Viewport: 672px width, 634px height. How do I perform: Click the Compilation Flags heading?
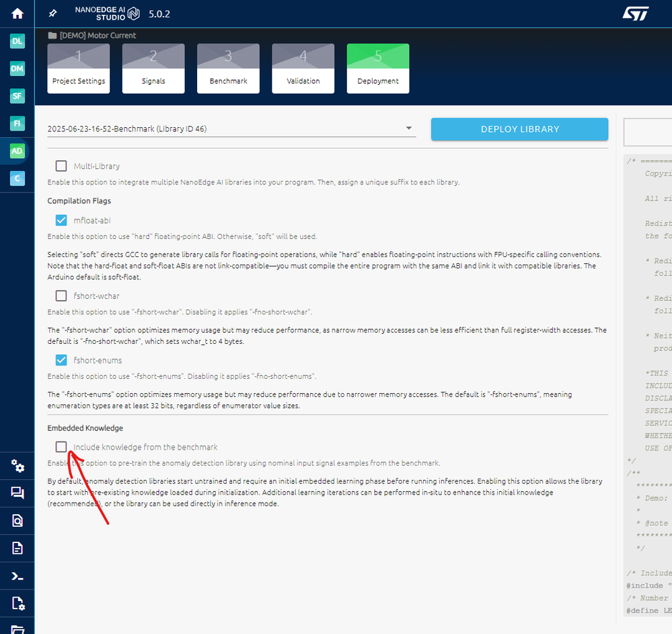tap(79, 201)
